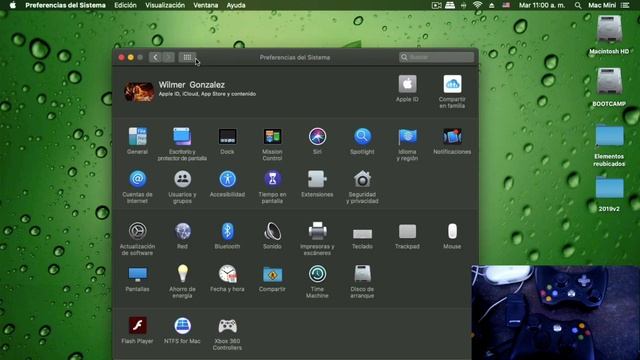
Task: Click the menu bar clock
Action: 542,5
